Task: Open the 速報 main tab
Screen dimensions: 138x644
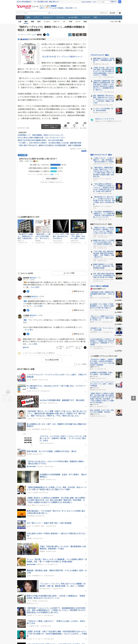Action: [x=28, y=17]
